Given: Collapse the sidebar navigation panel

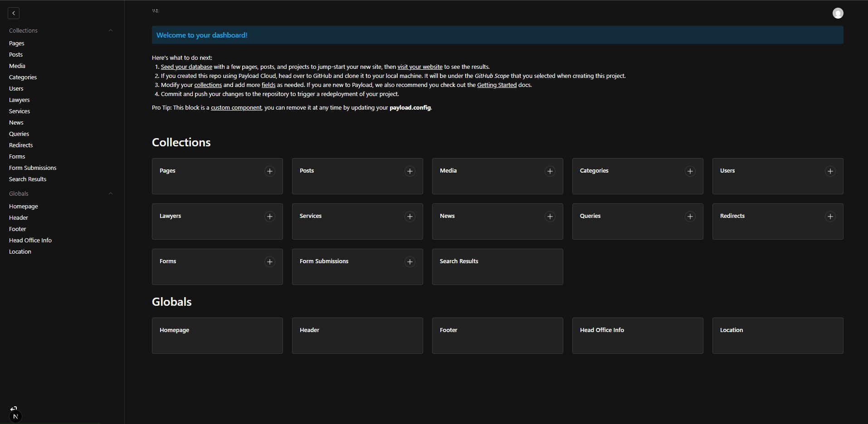Looking at the screenshot, I should coord(14,14).
